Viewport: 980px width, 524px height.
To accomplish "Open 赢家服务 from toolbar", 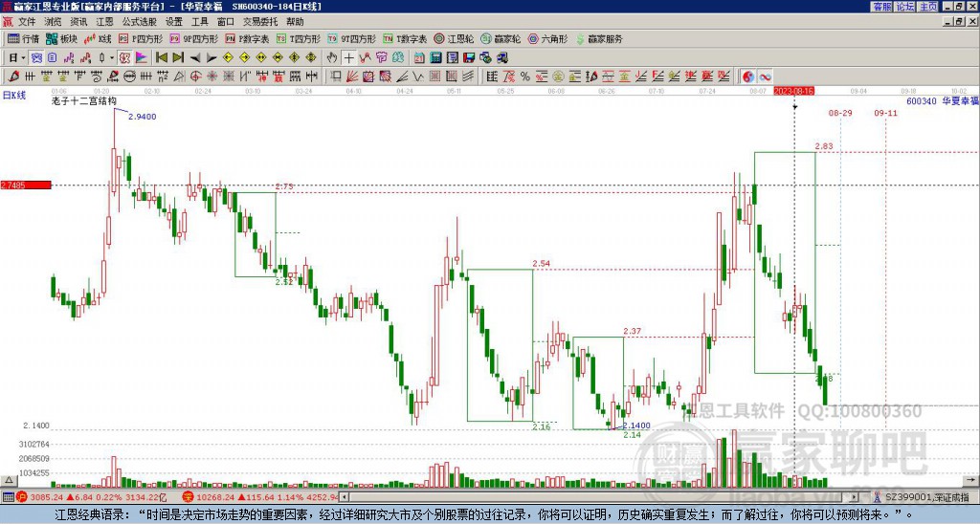I will point(599,38).
